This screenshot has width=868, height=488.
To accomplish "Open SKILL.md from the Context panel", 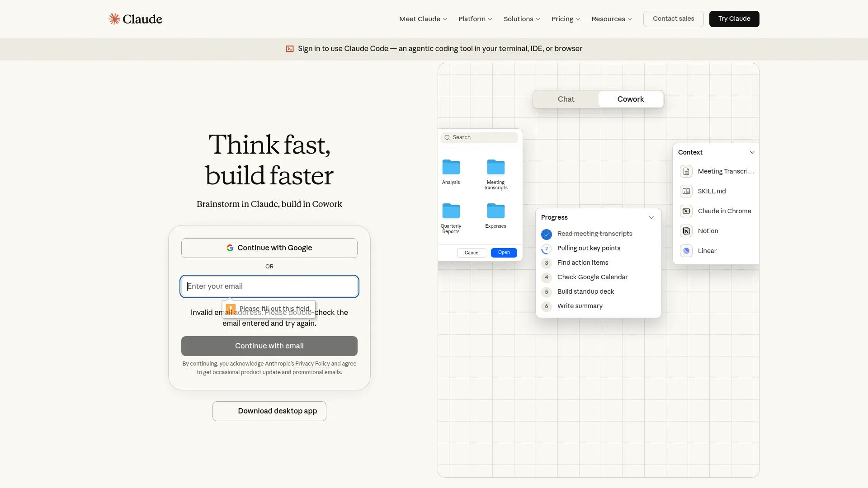I will (686, 191).
